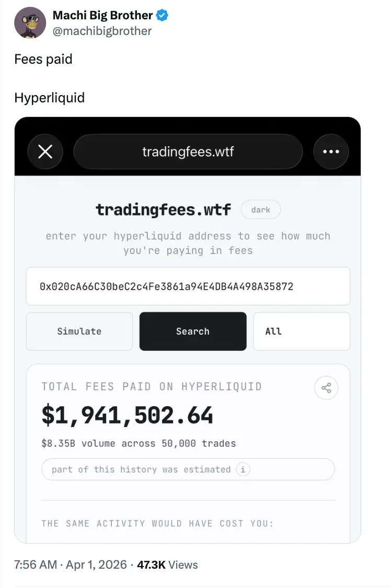Screen dimensions: 391x588
Task: Click the @machibigbrother handle
Action: tap(102, 31)
